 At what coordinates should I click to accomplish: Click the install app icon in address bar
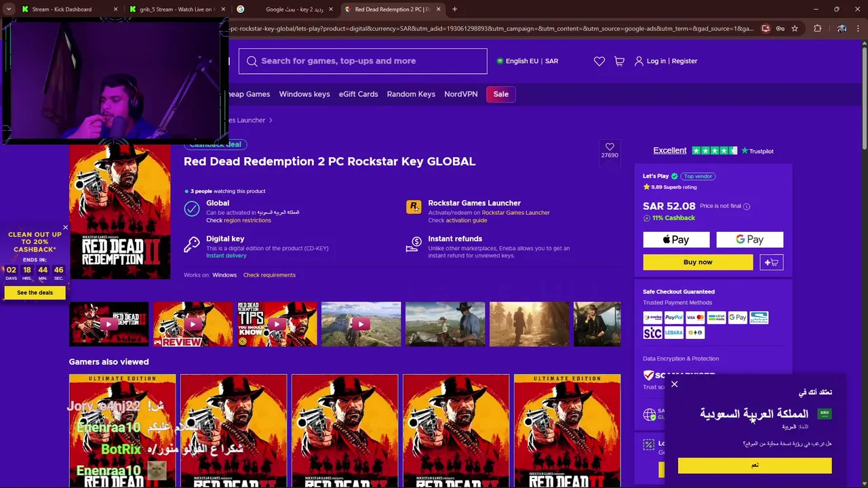(766, 28)
